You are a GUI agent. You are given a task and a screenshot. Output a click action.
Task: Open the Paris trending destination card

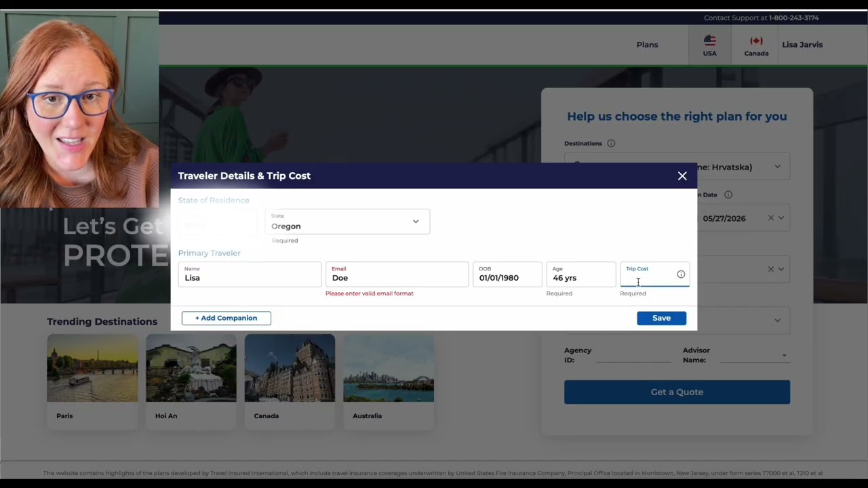pos(92,382)
